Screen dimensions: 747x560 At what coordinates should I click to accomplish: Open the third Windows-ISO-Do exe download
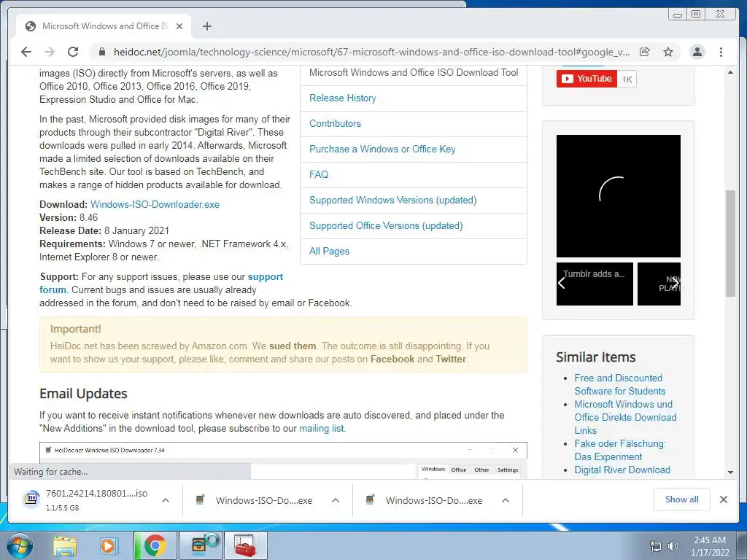coord(434,500)
